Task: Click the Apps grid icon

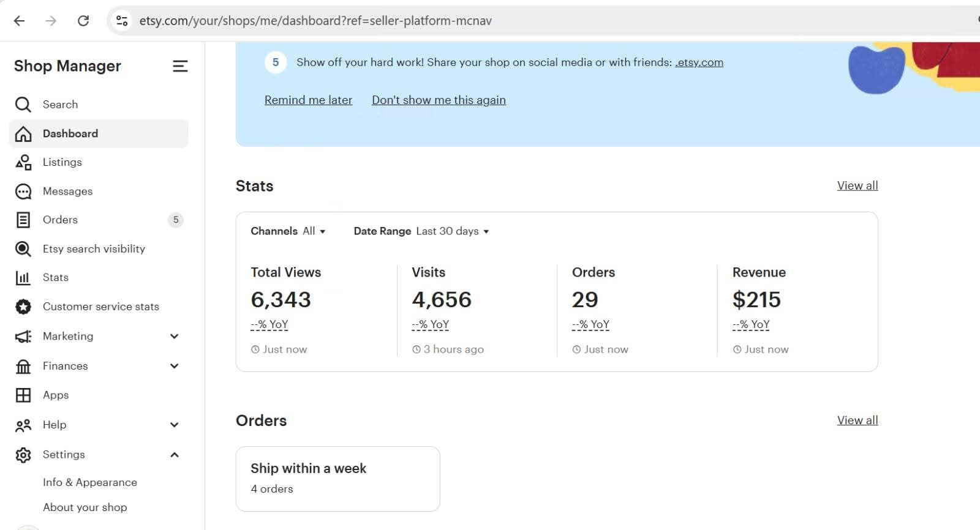Action: click(x=23, y=395)
